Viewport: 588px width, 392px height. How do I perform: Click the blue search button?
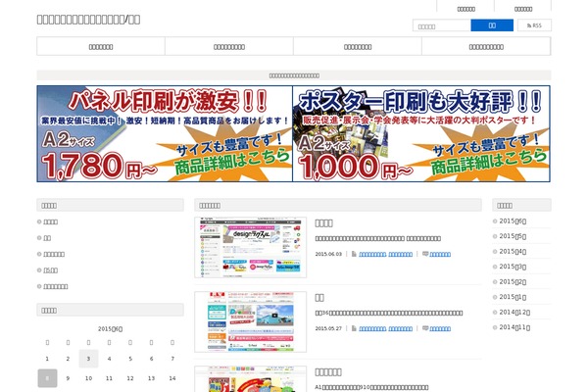pos(492,25)
